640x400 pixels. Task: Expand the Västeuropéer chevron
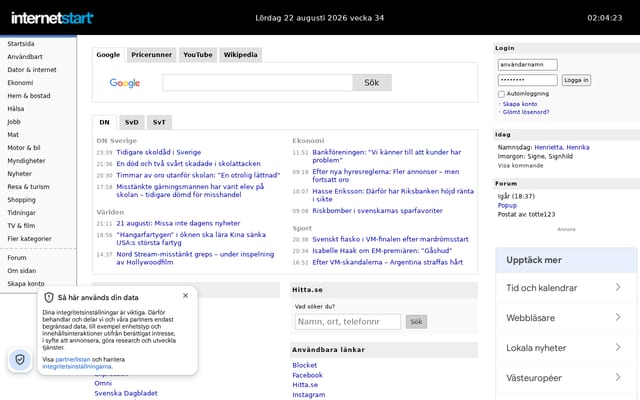coord(618,377)
